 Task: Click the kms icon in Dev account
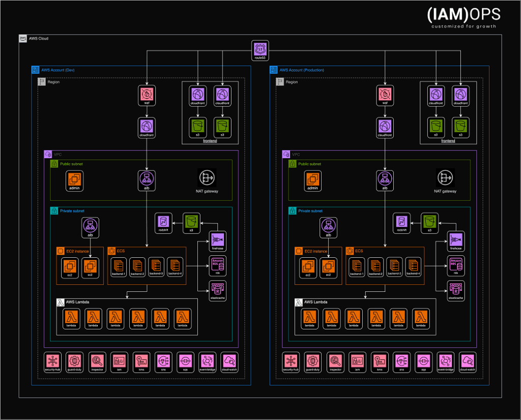141,361
